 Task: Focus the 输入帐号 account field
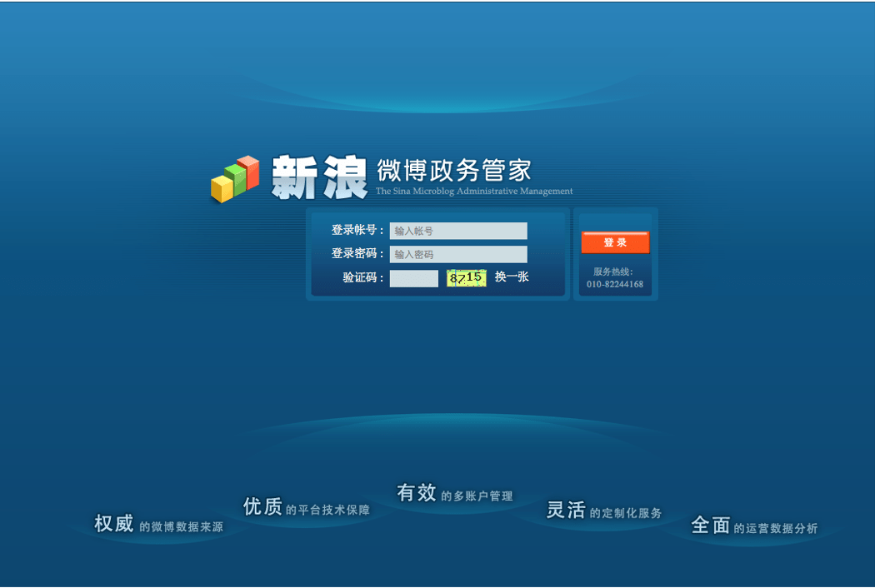[458, 231]
